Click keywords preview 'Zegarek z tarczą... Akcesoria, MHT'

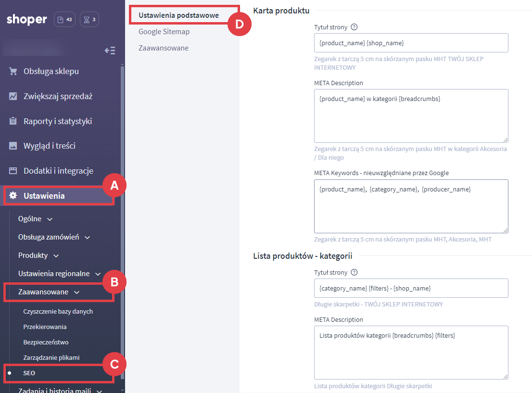(x=403, y=239)
